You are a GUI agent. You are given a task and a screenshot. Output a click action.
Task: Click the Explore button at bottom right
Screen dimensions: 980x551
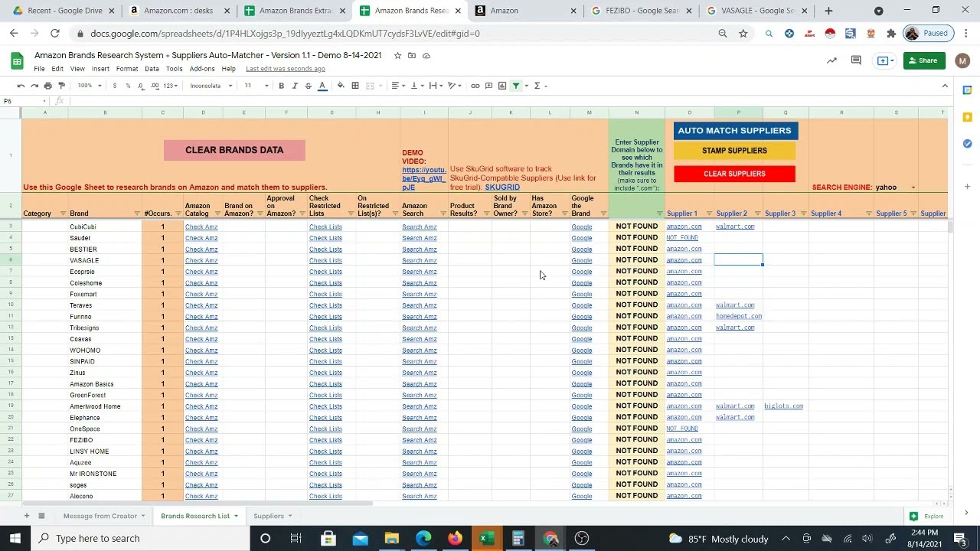pos(926,516)
